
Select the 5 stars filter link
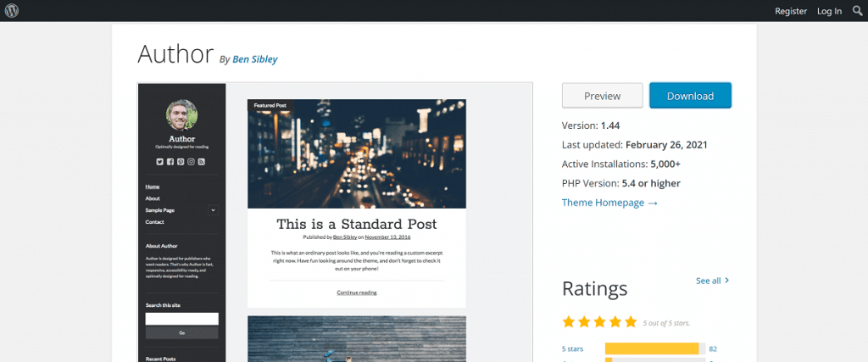click(x=574, y=348)
